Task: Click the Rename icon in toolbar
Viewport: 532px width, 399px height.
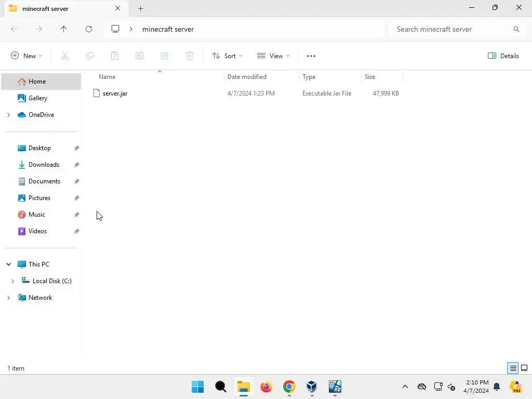Action: coord(140,56)
